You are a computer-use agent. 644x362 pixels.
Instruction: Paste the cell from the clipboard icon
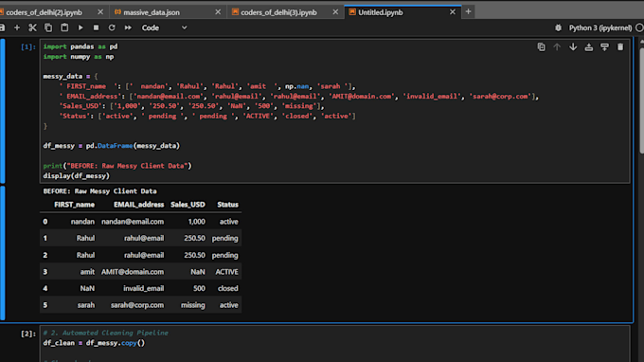pyautogui.click(x=64, y=27)
